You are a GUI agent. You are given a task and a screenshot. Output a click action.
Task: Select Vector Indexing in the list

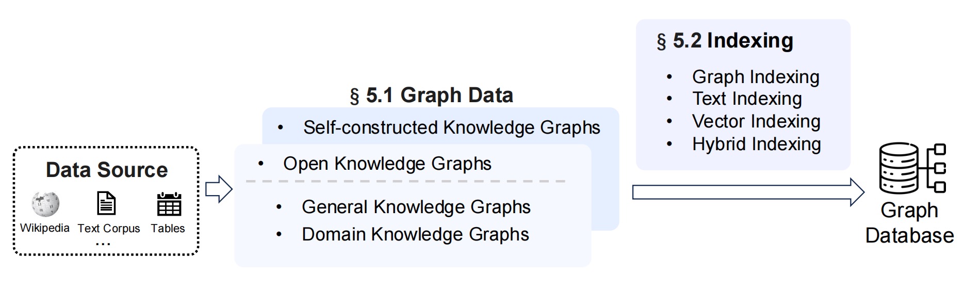point(756,121)
